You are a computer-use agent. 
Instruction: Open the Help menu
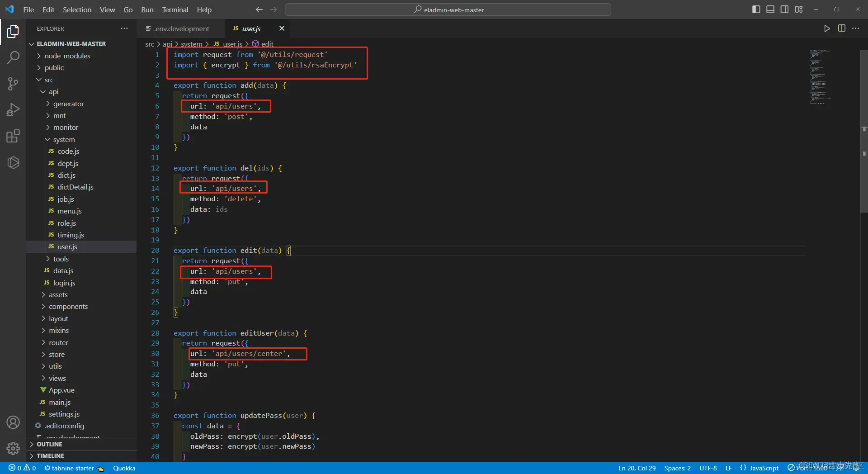[x=204, y=9]
